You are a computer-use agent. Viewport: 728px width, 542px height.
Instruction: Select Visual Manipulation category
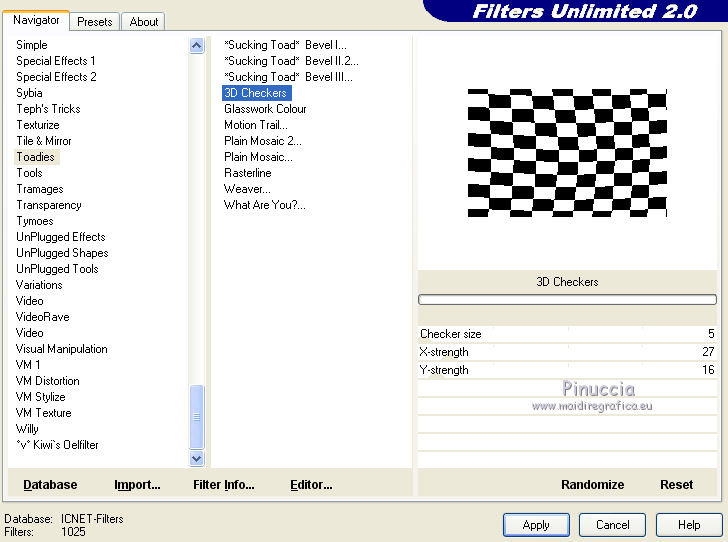click(61, 349)
